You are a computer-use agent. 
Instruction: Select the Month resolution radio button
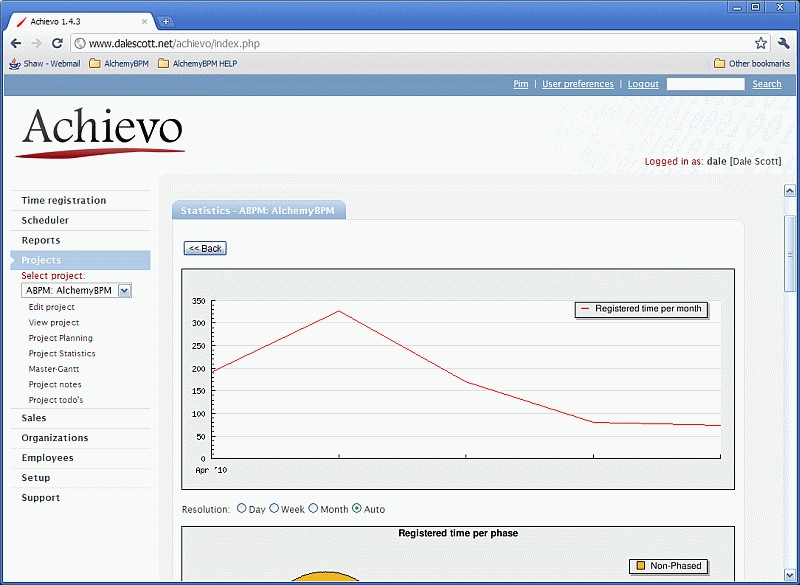pos(313,508)
